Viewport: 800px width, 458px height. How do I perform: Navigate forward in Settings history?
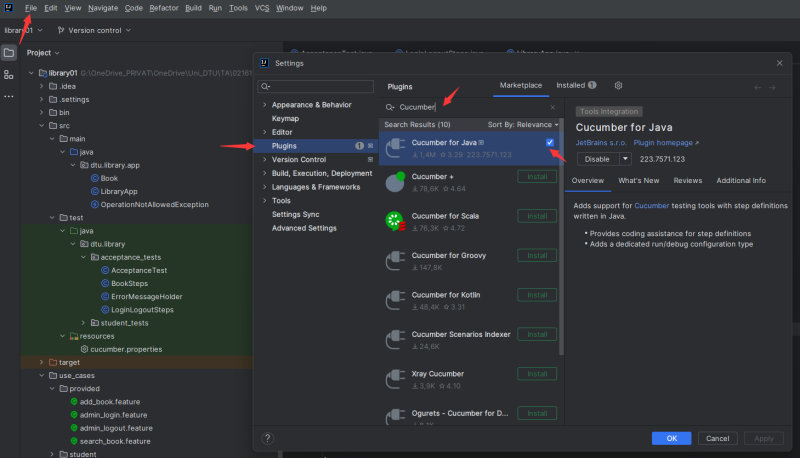coord(772,88)
